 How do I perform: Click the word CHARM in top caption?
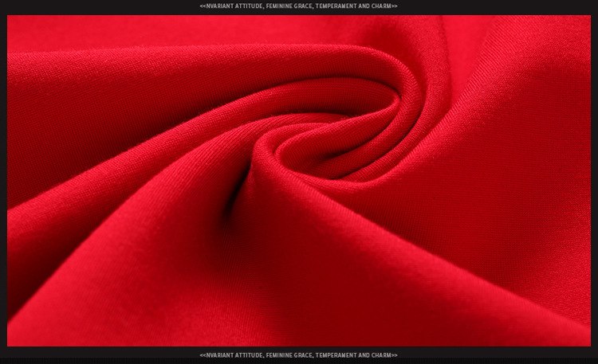click(380, 6)
